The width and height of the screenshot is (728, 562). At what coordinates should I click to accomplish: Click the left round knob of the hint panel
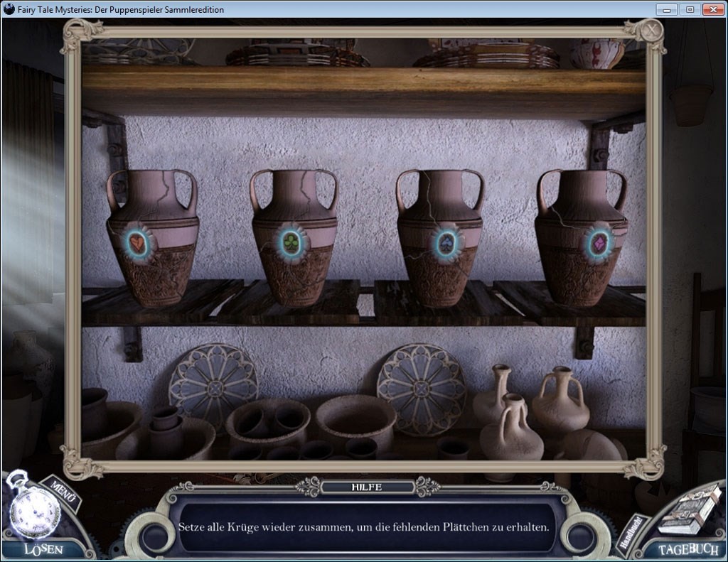click(x=156, y=536)
